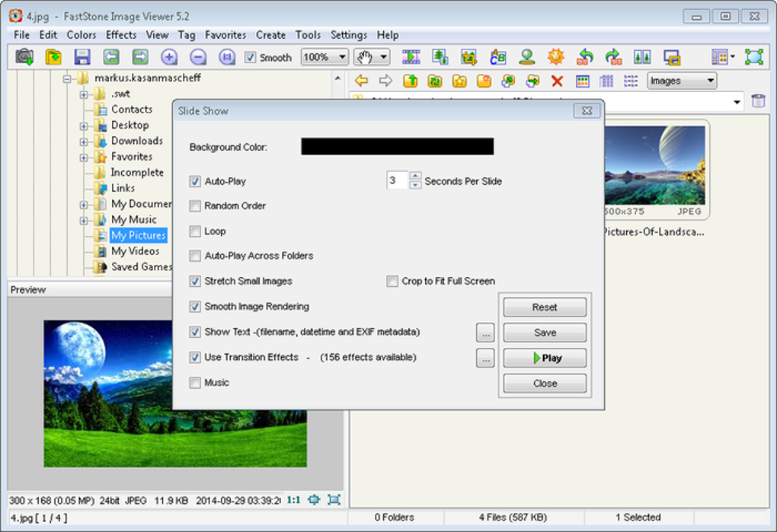Screen dimensions: 777x532
Task: Click the yellow back arrow icon
Action: [x=362, y=81]
